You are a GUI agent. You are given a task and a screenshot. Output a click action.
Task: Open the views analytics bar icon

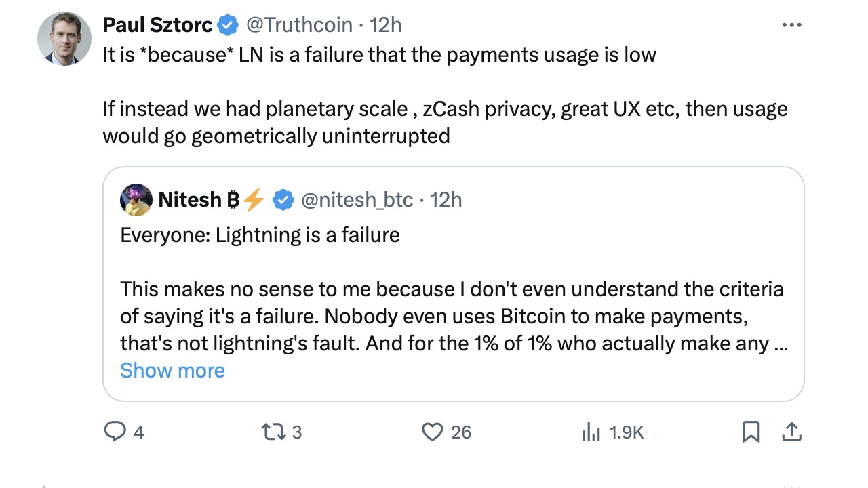click(591, 432)
